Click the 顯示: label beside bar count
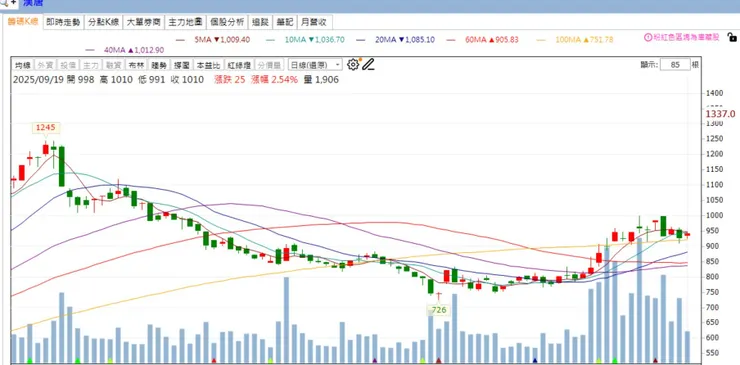 click(649, 65)
